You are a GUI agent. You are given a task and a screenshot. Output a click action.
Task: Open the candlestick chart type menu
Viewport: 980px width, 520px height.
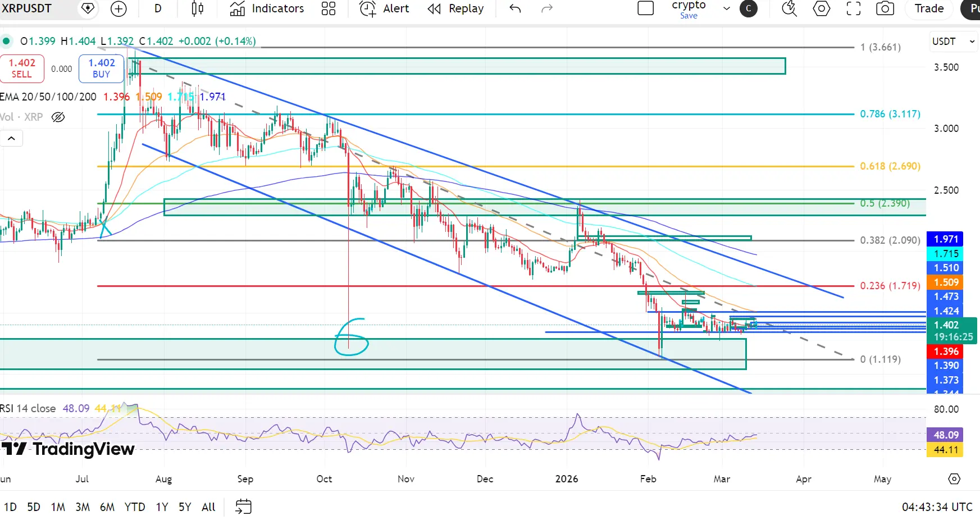[x=197, y=8]
